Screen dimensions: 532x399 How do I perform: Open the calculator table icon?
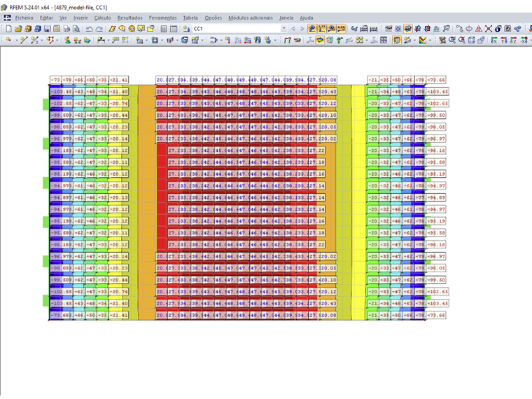pos(164,29)
